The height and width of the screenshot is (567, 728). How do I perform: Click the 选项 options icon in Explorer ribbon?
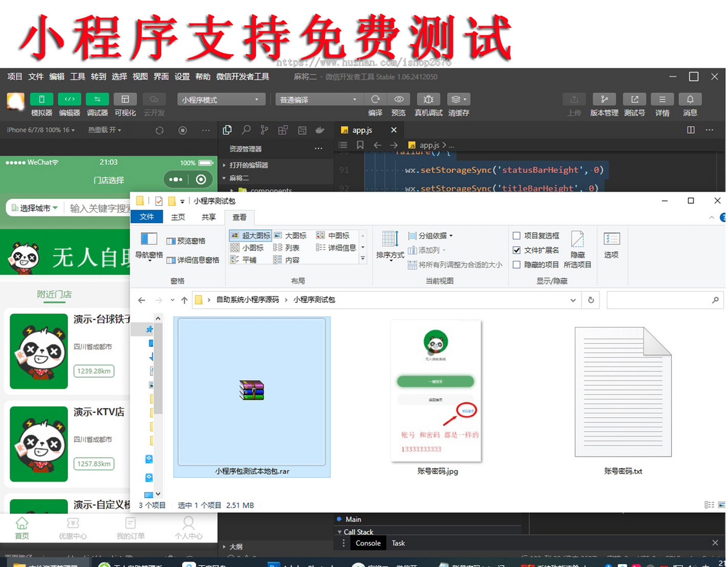pyautogui.click(x=612, y=245)
